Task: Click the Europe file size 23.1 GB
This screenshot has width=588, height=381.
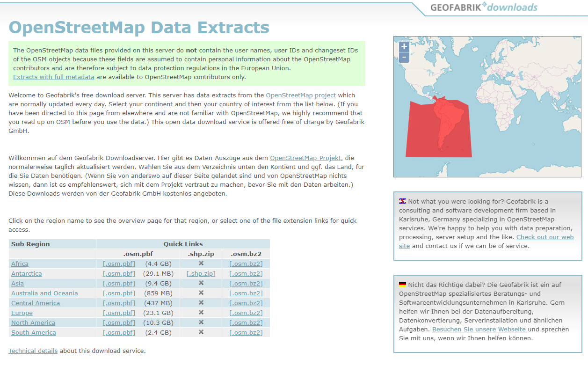Action: click(158, 313)
